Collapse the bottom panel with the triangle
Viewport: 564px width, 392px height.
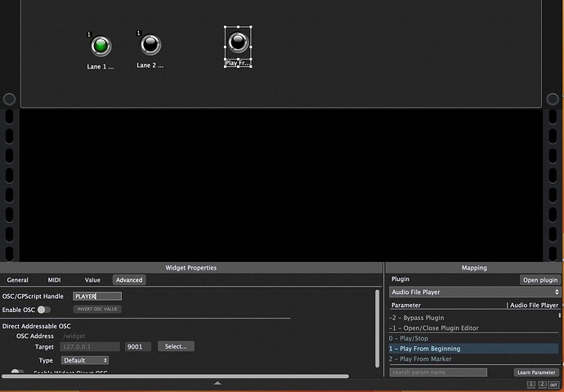(x=217, y=383)
